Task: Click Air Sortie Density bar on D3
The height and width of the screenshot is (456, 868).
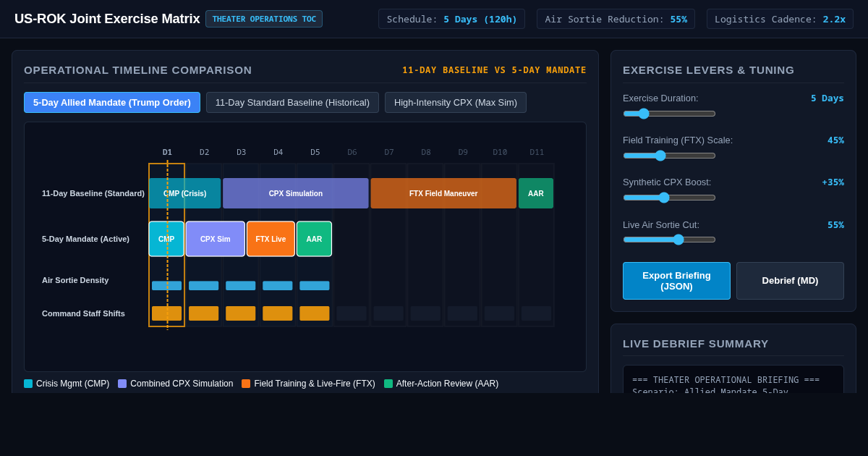Action: click(x=241, y=286)
